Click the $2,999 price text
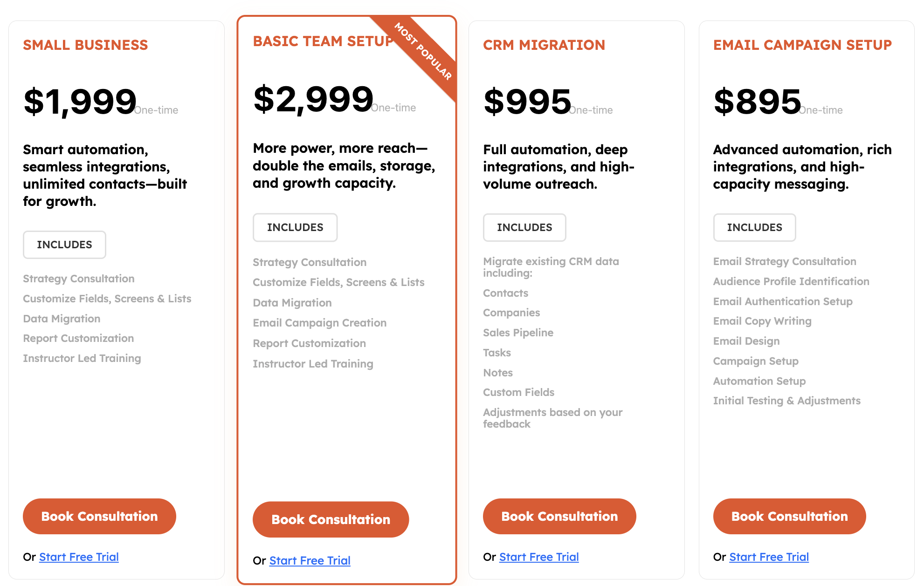The width and height of the screenshot is (924, 586). click(313, 99)
